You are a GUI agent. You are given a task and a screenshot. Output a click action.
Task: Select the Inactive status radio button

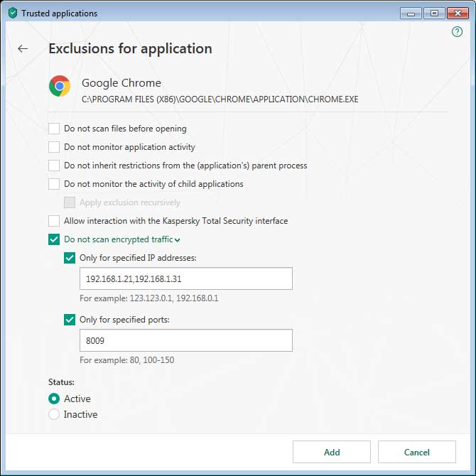pos(54,414)
